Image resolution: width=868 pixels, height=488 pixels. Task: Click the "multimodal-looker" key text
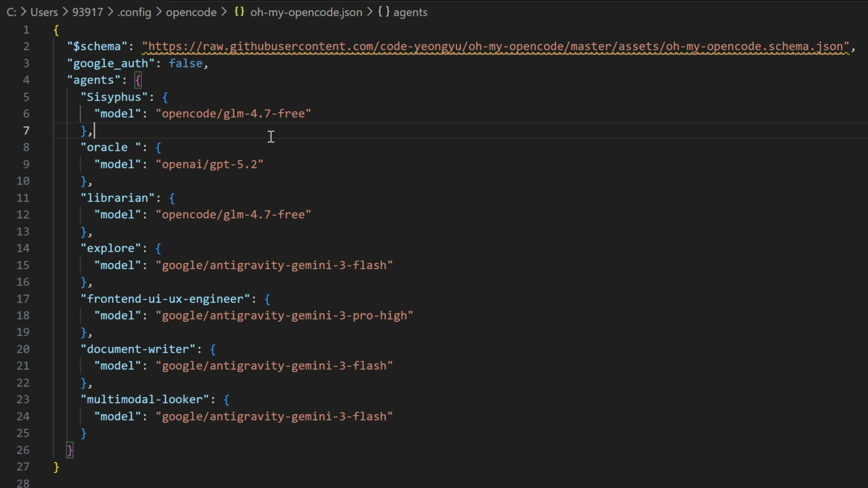(148, 399)
